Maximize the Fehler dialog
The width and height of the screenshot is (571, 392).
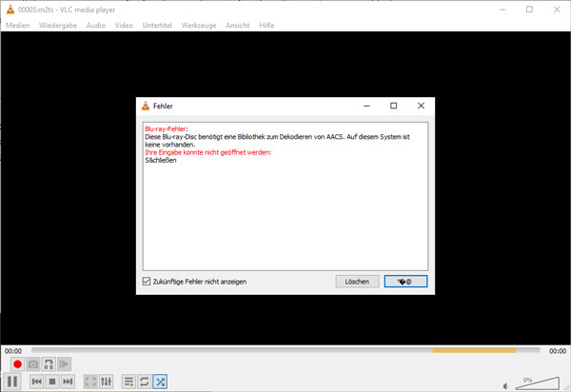[x=393, y=106]
